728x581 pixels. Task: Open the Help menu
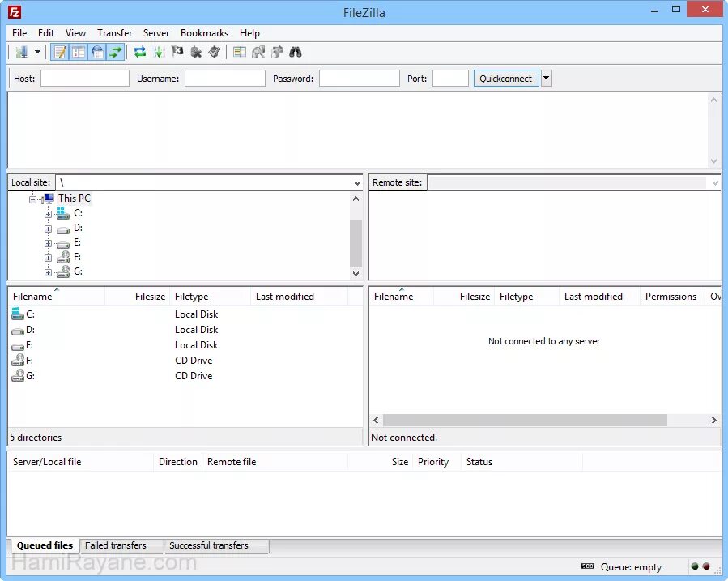click(x=249, y=33)
